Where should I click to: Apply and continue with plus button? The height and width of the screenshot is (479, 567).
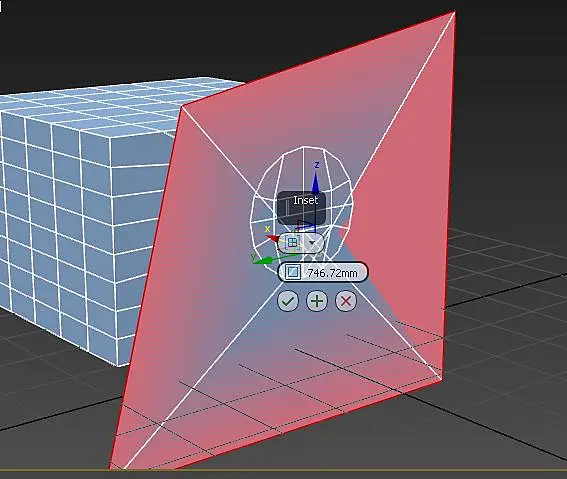(317, 301)
